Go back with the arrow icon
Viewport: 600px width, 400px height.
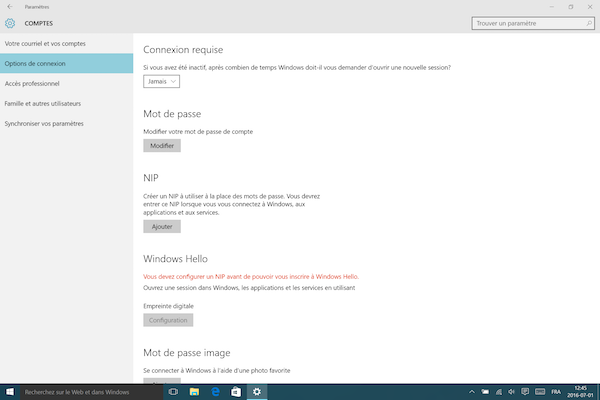coord(10,7)
